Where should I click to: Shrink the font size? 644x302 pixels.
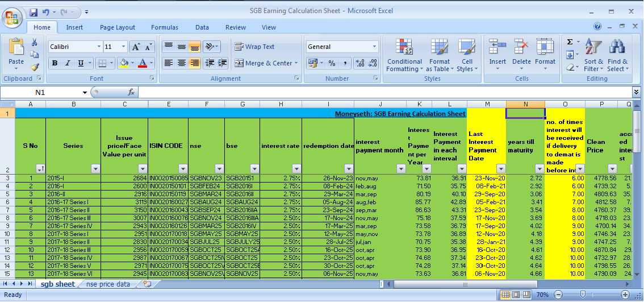click(x=148, y=47)
